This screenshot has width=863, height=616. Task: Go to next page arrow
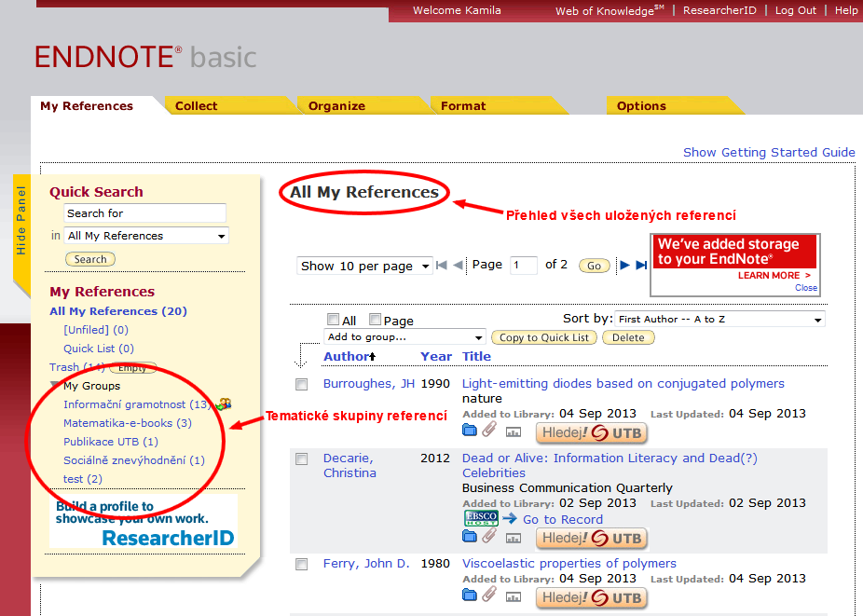[x=624, y=265]
